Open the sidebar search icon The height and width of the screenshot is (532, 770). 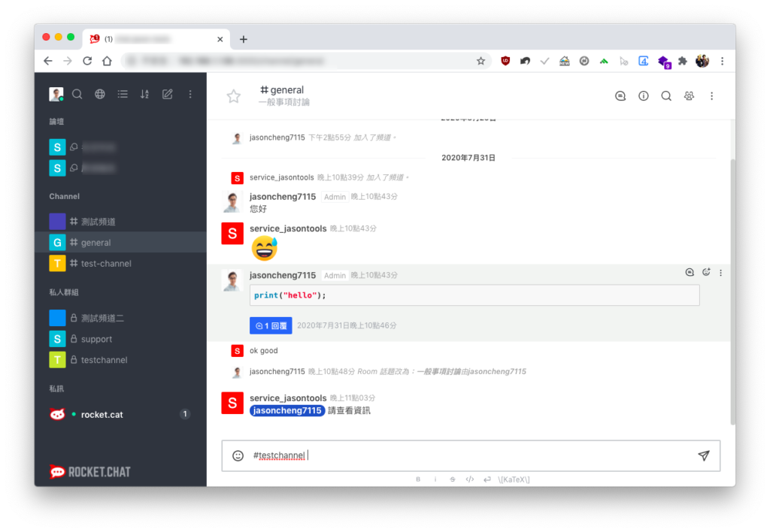coord(77,94)
